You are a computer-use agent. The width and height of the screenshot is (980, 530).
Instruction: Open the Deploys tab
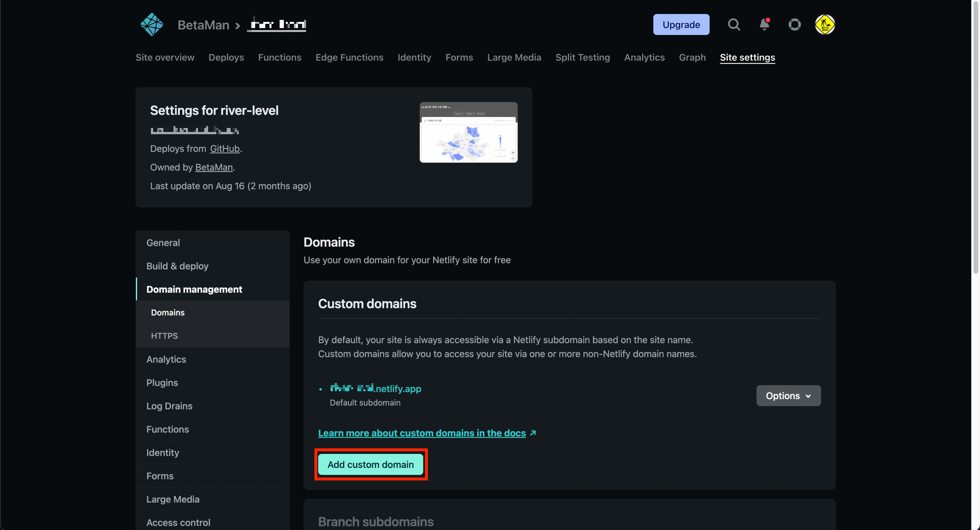[x=226, y=57]
